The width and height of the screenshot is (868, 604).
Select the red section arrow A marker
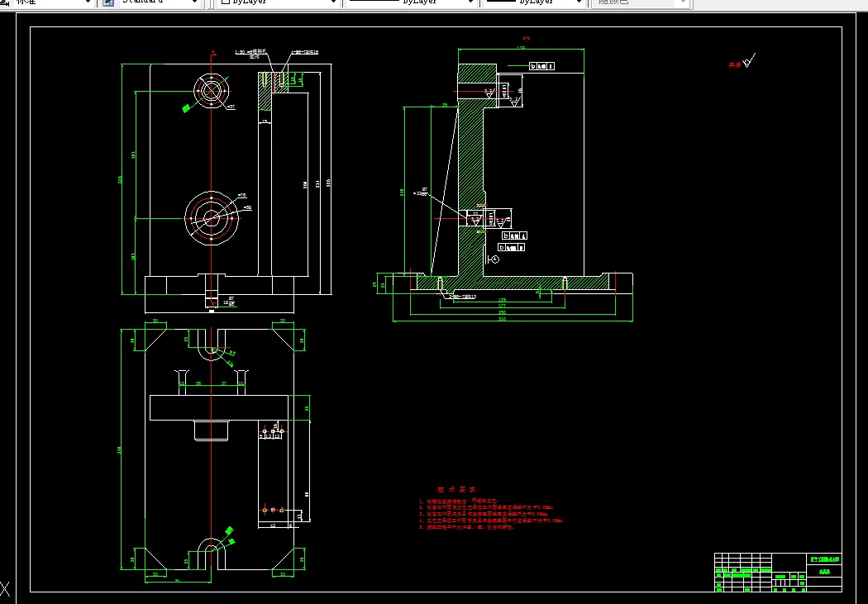click(x=213, y=52)
